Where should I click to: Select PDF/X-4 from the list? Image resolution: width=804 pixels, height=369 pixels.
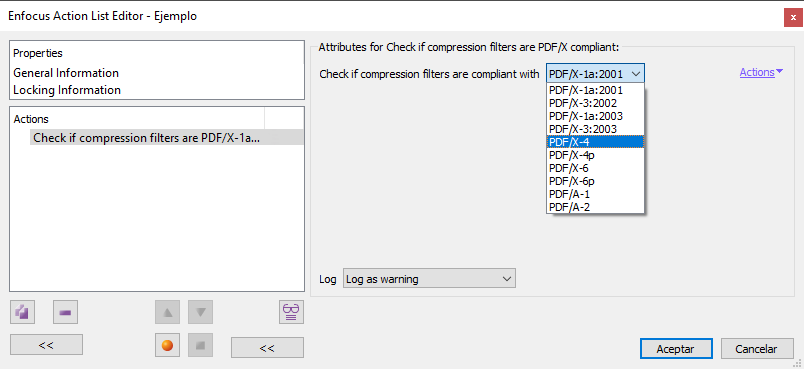click(595, 142)
